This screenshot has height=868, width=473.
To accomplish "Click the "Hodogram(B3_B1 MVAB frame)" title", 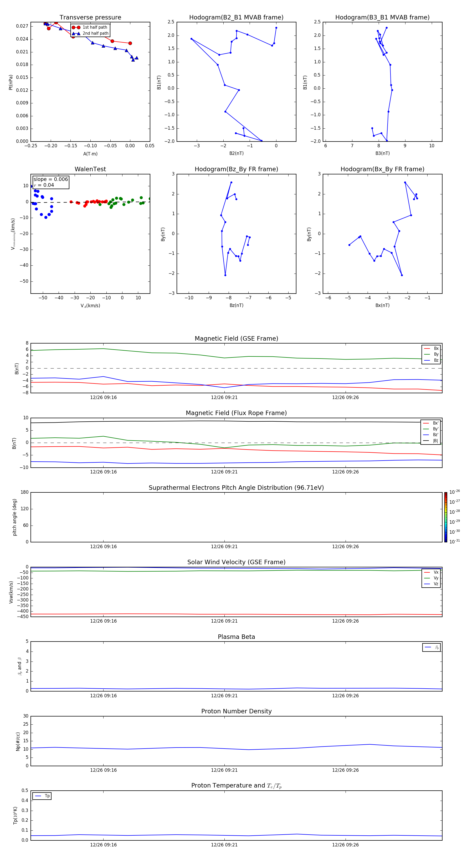I will point(382,18).
